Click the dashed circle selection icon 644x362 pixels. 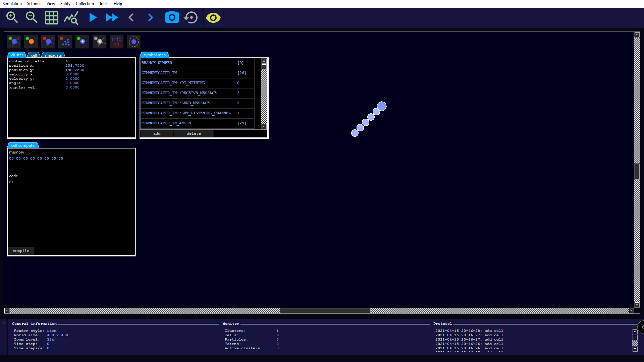[133, 42]
